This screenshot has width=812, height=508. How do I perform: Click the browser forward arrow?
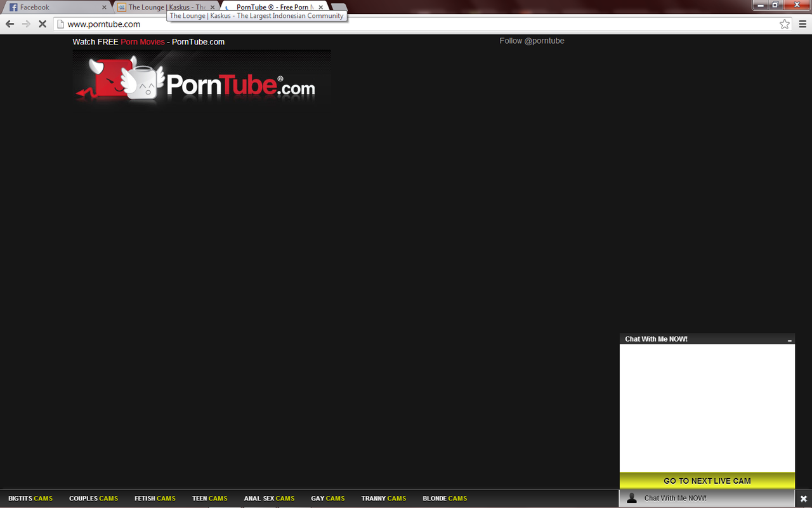point(26,24)
